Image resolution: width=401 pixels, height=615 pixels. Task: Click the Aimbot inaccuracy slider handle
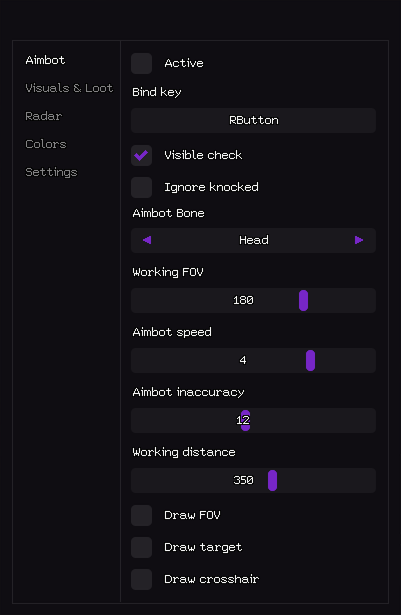pyautogui.click(x=245, y=420)
